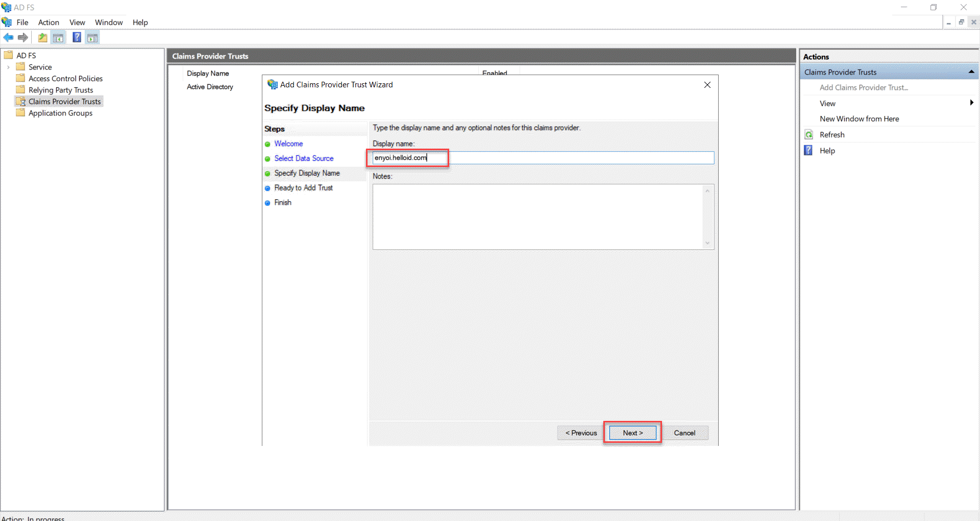Click the Notes scrollbar down arrow
This screenshot has width=980, height=521.
(x=707, y=243)
